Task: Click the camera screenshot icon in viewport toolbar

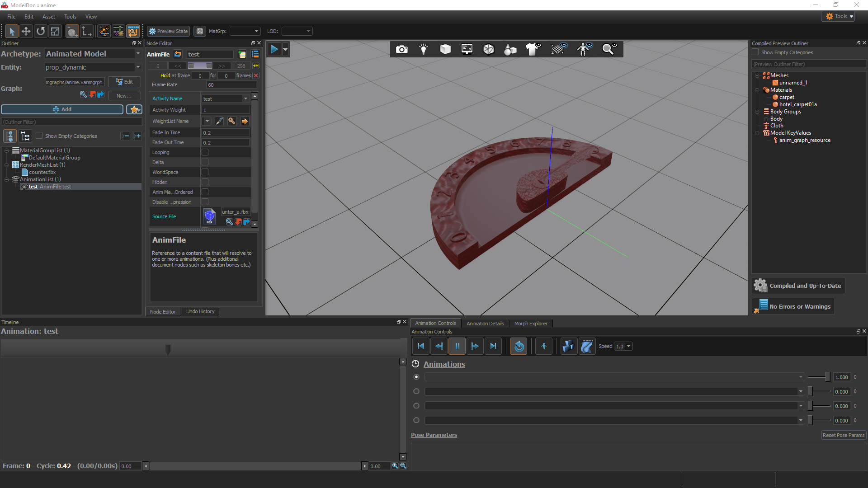Action: (401, 49)
